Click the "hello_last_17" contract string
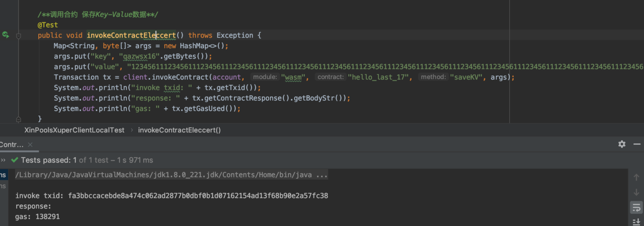Viewport: 644px width, 226px height. point(380,77)
